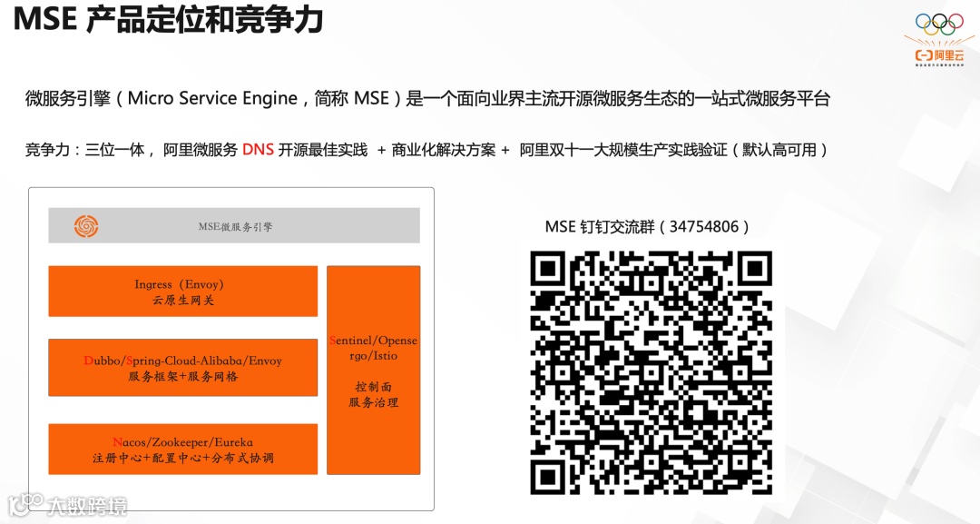The image size is (980, 524).
Task: Select the Dubbo/Spring-Cloud-Alibaba/Envoy box
Action: click(x=183, y=368)
